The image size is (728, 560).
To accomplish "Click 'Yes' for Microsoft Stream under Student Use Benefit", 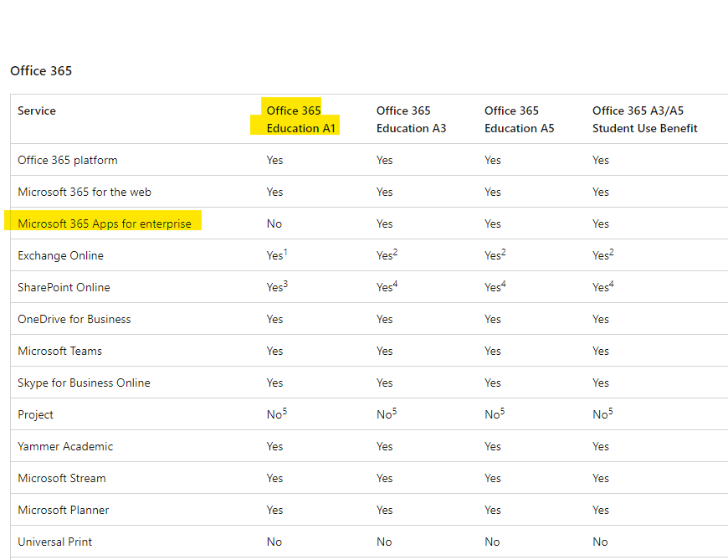I will [x=600, y=478].
